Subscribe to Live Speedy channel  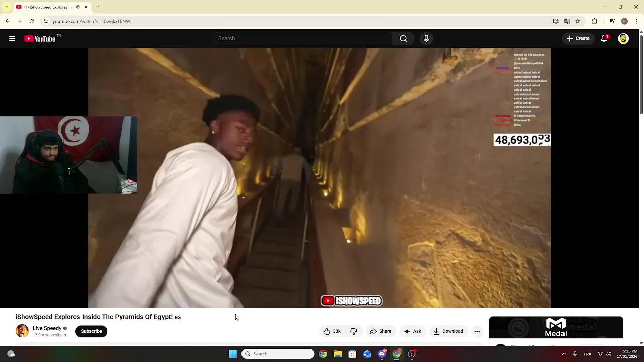point(91,331)
